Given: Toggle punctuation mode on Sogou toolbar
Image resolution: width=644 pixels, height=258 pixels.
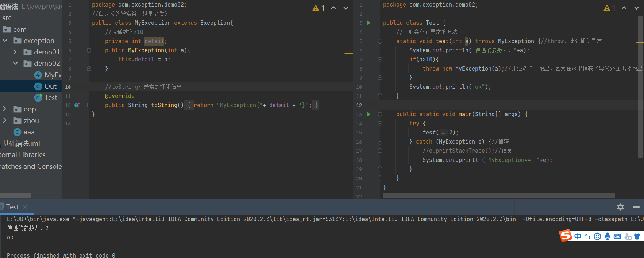Looking at the screenshot, I should [587, 236].
